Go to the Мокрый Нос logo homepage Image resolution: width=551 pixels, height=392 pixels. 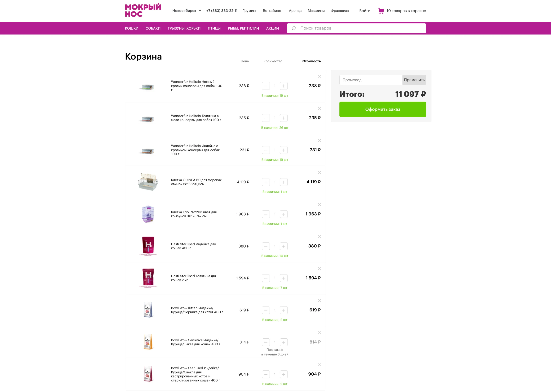pos(143,10)
